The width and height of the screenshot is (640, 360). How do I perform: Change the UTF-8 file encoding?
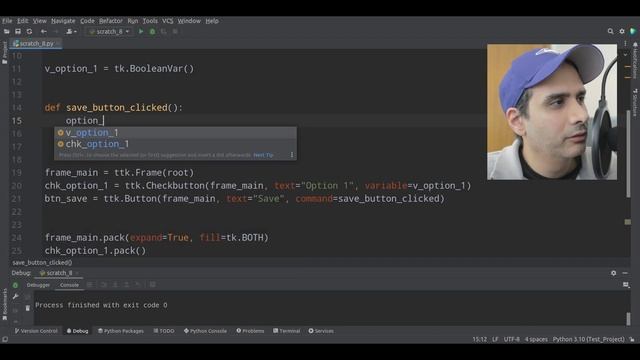point(511,340)
